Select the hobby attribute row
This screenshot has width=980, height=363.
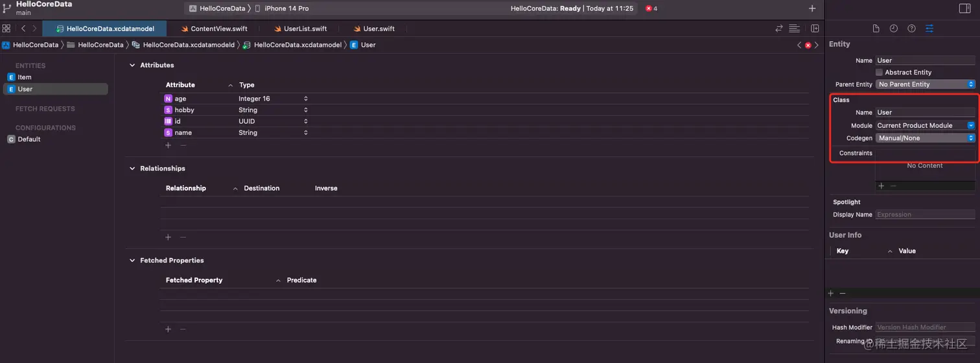[485, 110]
